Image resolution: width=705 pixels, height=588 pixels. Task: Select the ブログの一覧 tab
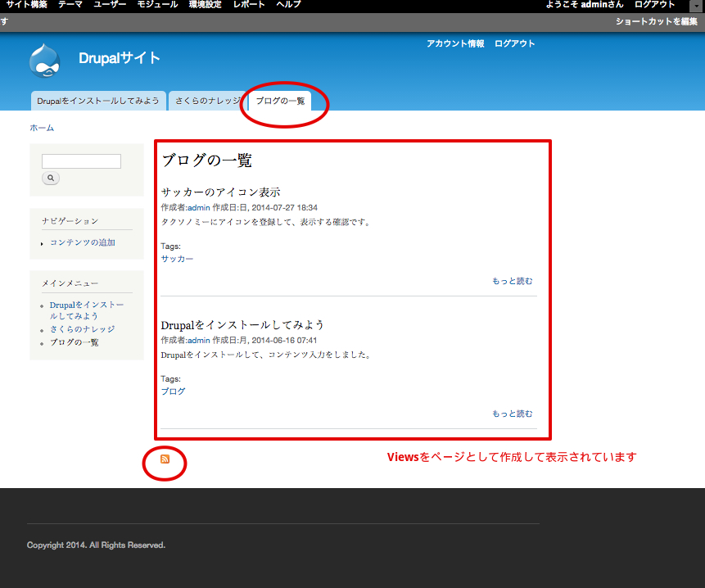click(282, 101)
